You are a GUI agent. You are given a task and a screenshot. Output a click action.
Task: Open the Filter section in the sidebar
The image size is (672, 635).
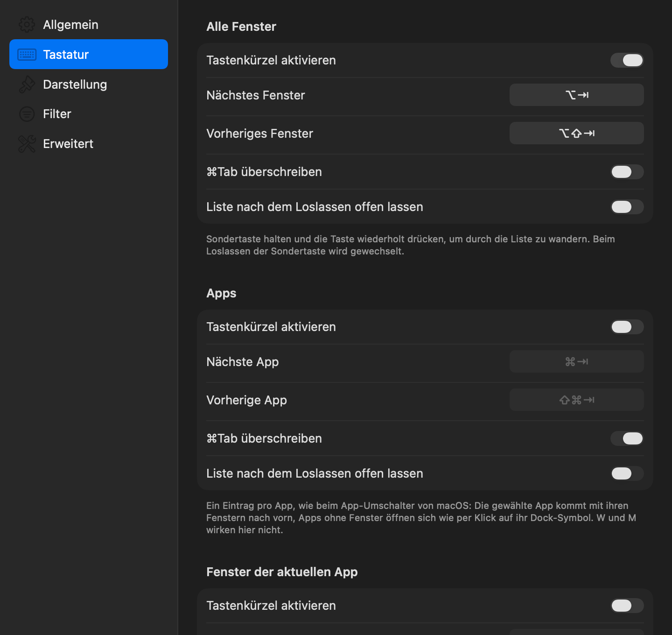(x=89, y=114)
